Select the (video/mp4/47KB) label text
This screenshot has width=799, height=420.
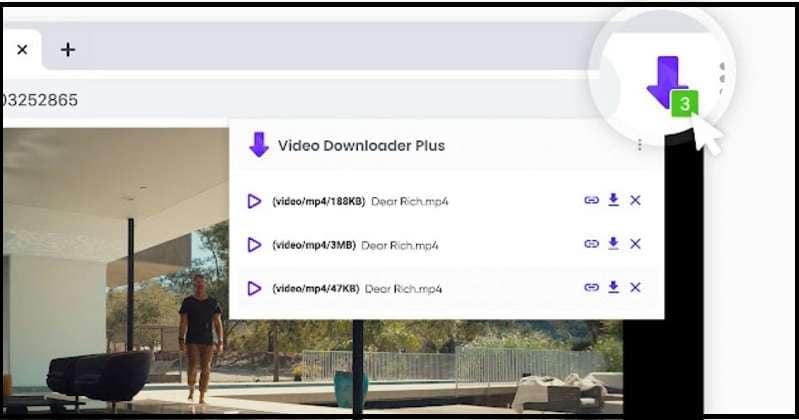pyautogui.click(x=316, y=289)
